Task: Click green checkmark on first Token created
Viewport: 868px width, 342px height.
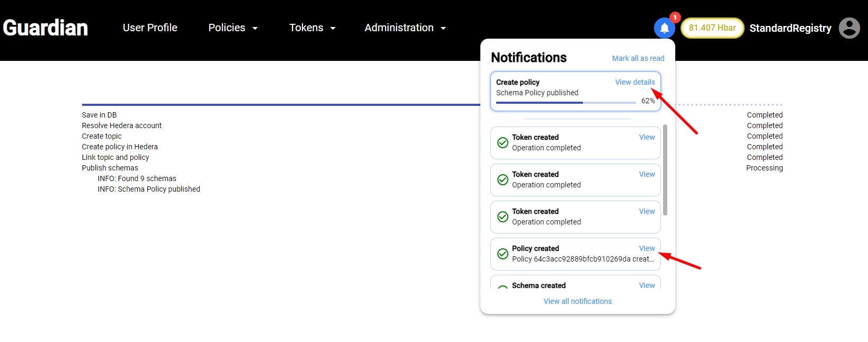Action: [x=503, y=142]
